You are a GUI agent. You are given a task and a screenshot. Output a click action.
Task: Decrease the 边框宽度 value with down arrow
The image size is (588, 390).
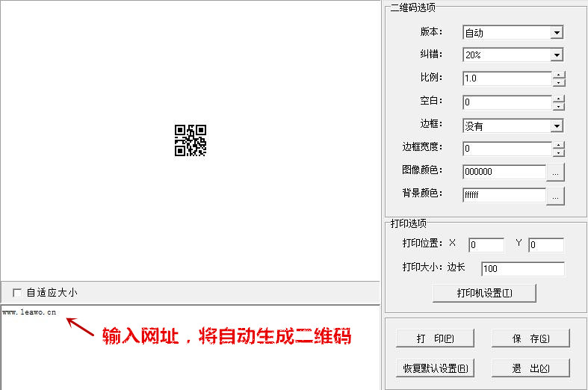pos(559,152)
